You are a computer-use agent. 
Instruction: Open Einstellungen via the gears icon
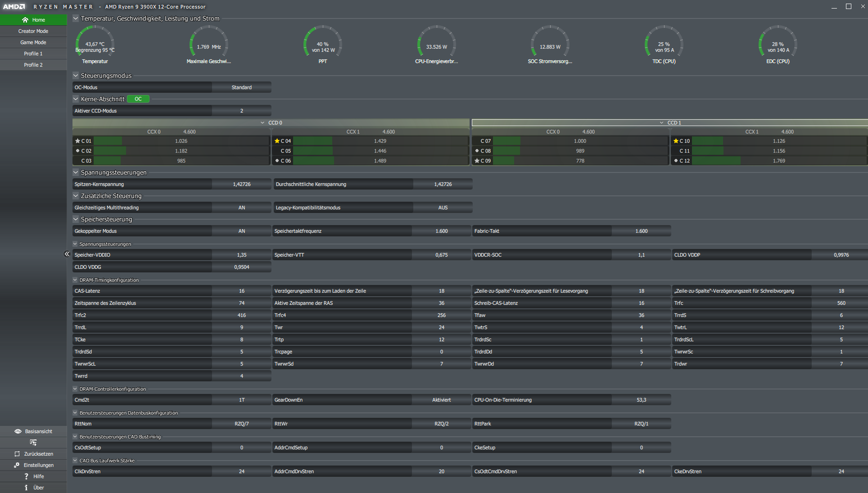tap(17, 465)
